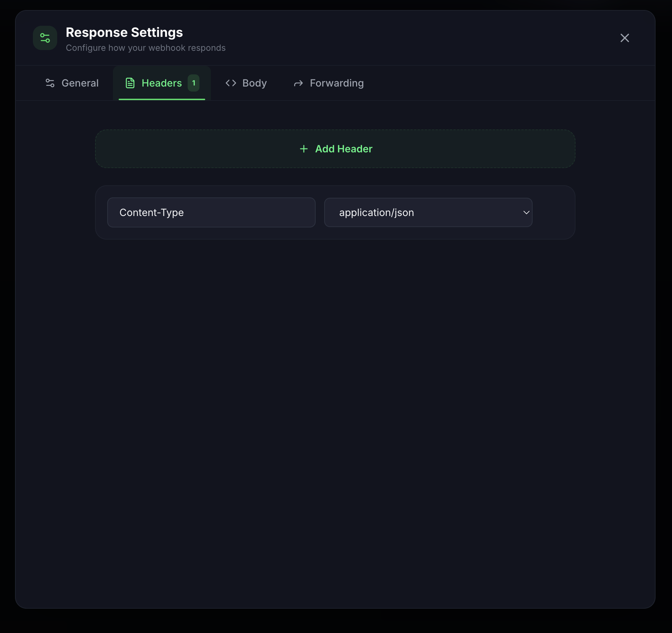
Task: Open the Body tab
Action: pos(254,83)
